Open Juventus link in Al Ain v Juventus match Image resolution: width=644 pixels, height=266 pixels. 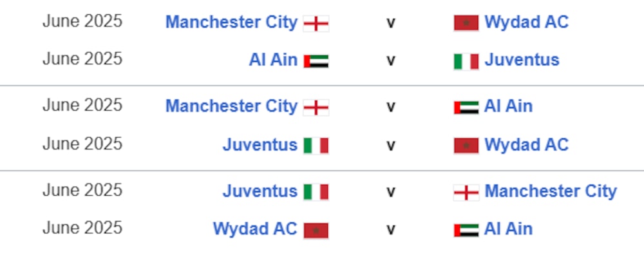(x=522, y=61)
